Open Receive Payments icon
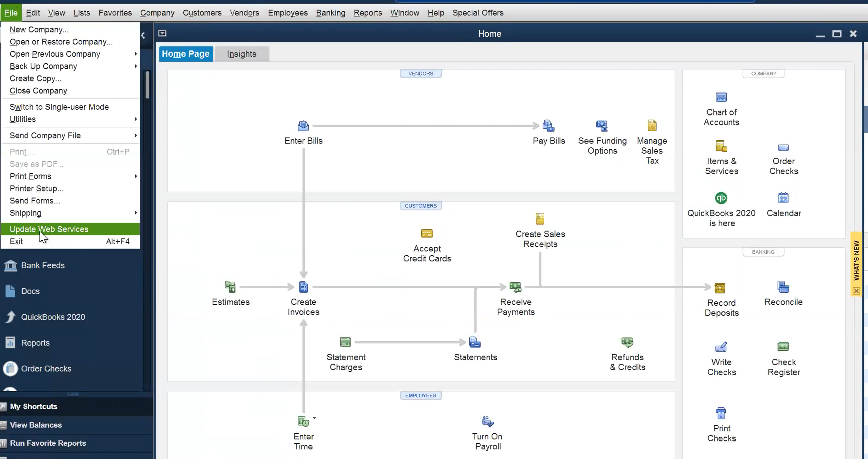 [x=515, y=287]
